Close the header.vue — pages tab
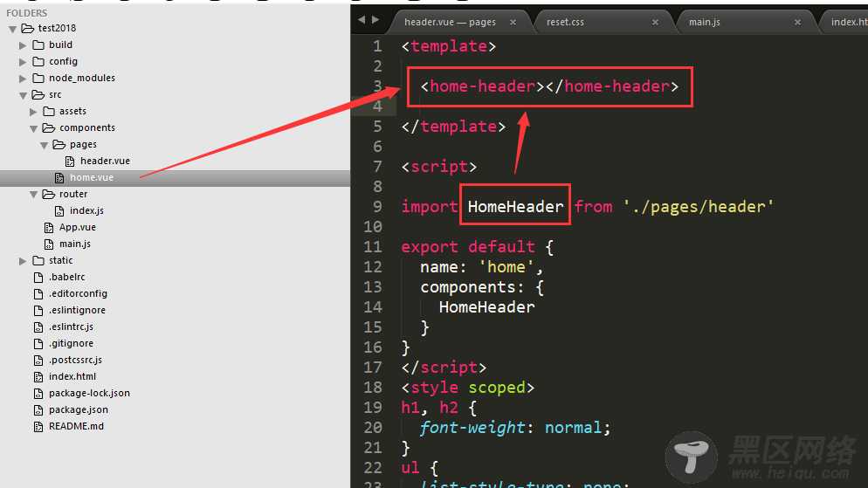 click(513, 22)
